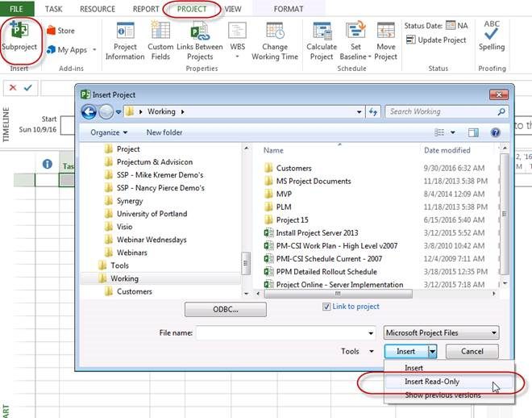Click the Insert button dropdown arrow

(x=432, y=352)
